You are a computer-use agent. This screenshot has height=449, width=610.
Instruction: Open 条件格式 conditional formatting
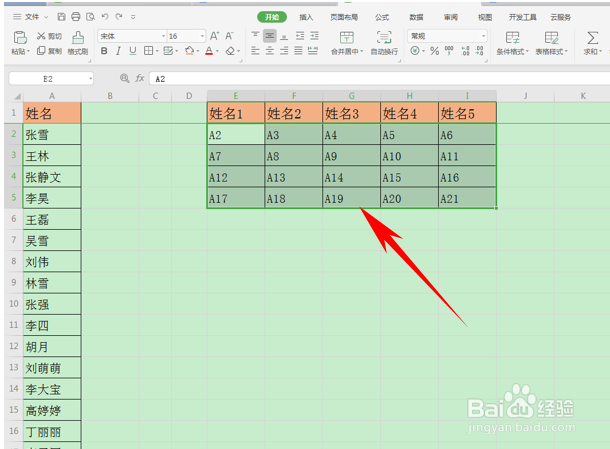(512, 43)
